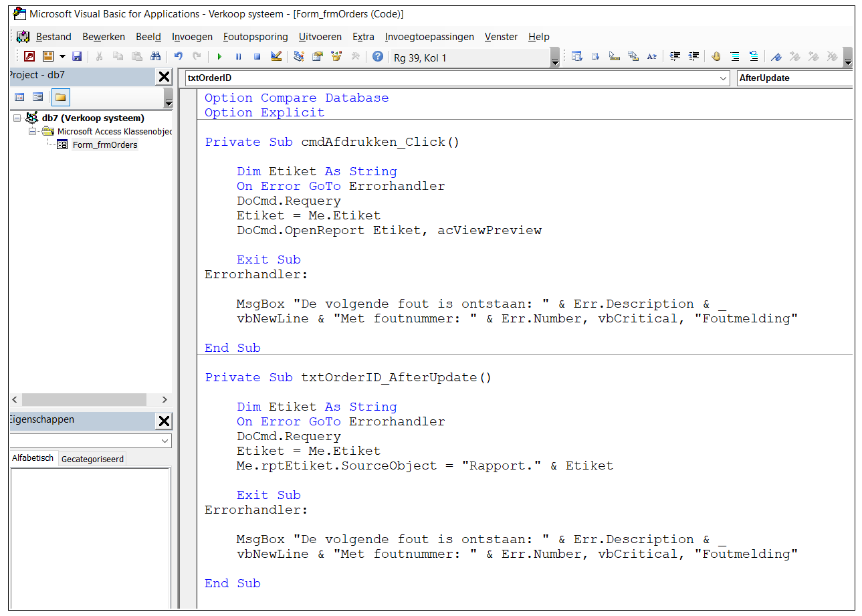Click Project panel scroll right arrow
This screenshot has height=616, width=862.
coord(165,399)
